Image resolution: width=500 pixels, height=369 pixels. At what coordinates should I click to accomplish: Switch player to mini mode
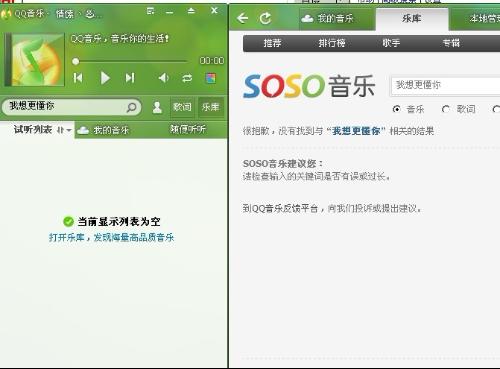(x=191, y=11)
